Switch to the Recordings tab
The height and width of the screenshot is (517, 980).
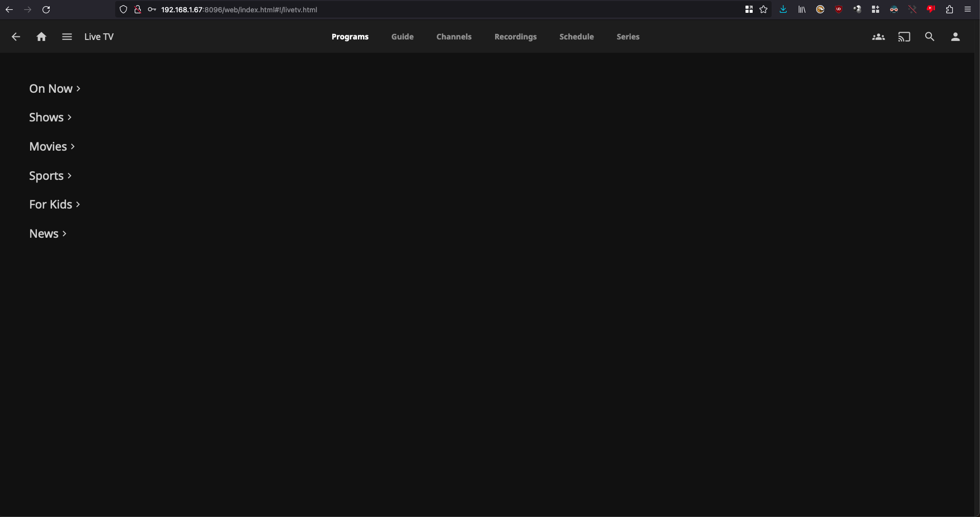(x=515, y=37)
